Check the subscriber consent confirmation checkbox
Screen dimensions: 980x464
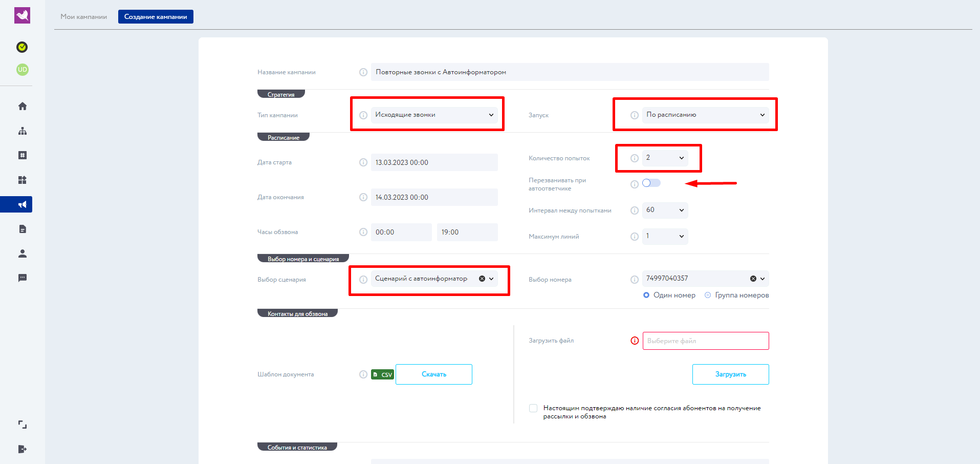pyautogui.click(x=533, y=408)
